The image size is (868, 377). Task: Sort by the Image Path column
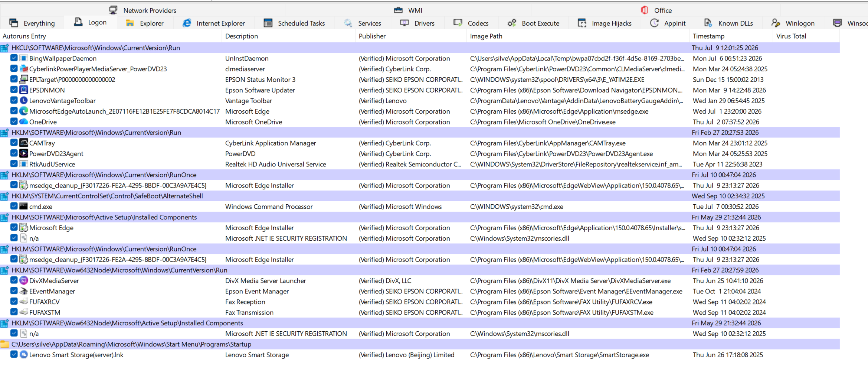click(578, 36)
